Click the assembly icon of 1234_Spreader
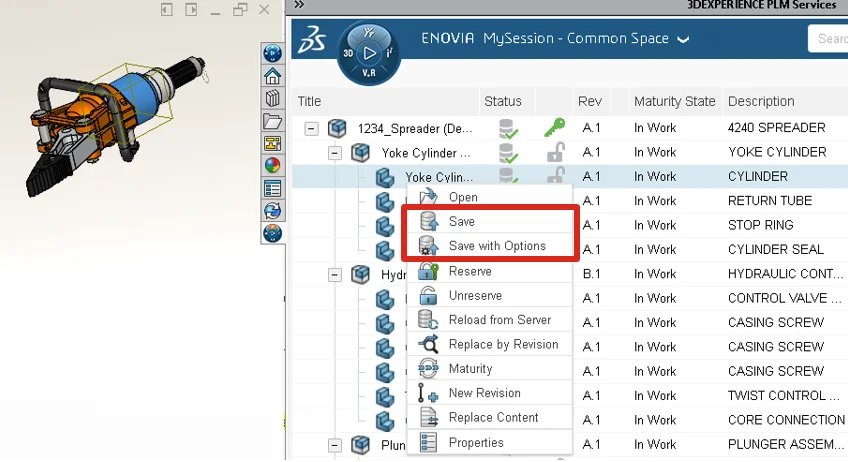Screen dimensions: 848x462 pos(337,128)
